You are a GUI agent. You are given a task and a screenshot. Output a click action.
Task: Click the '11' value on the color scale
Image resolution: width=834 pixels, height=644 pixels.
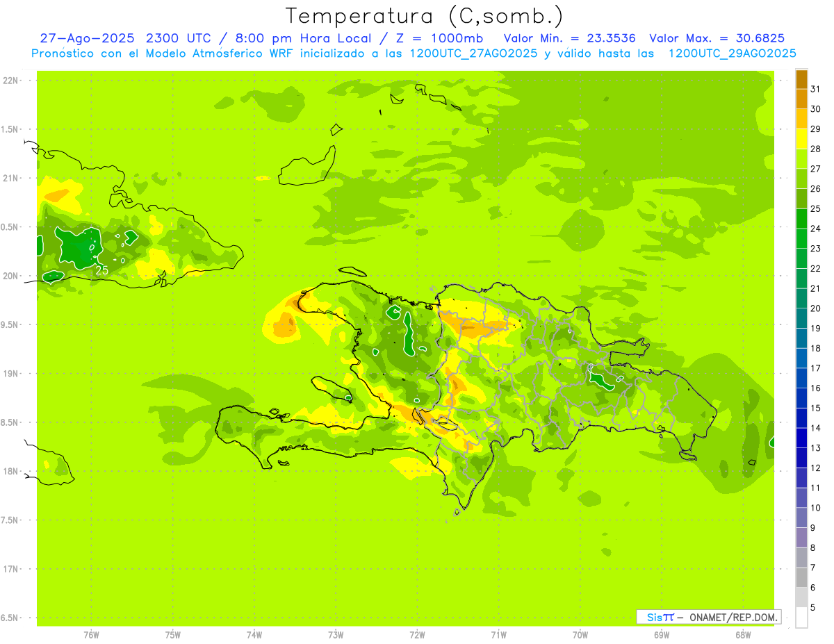[816, 488]
